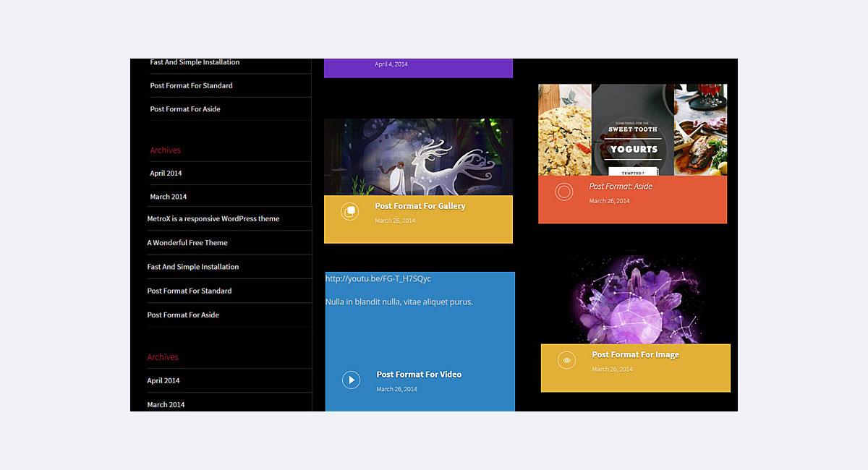Click the play icon on Post Format For Video card

pos(351,380)
